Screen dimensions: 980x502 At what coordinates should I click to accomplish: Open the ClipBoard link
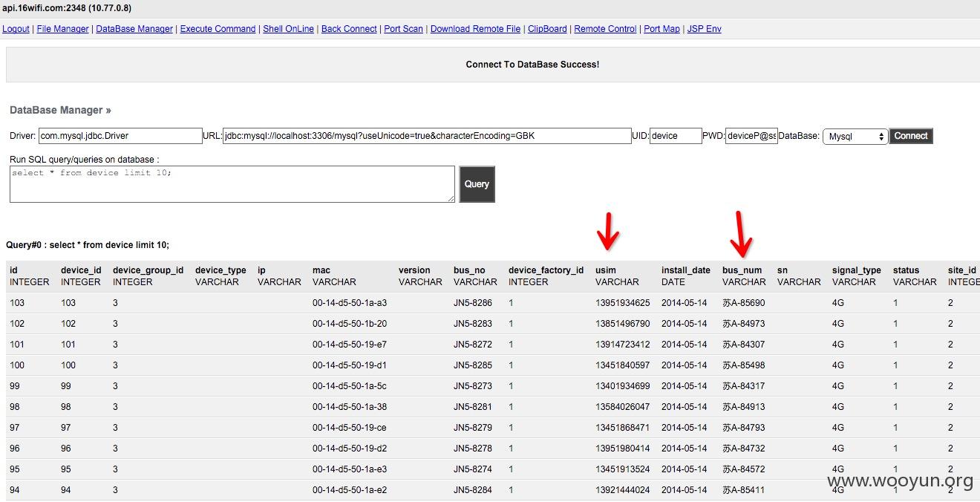pos(547,29)
